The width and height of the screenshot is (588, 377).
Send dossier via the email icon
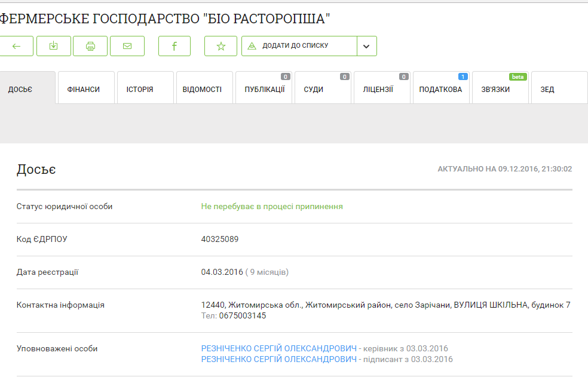coord(127,46)
